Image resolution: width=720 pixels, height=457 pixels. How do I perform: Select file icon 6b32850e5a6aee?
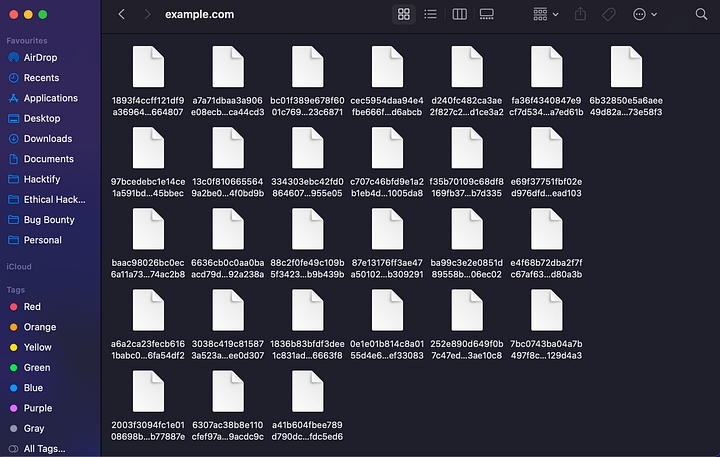pos(626,67)
